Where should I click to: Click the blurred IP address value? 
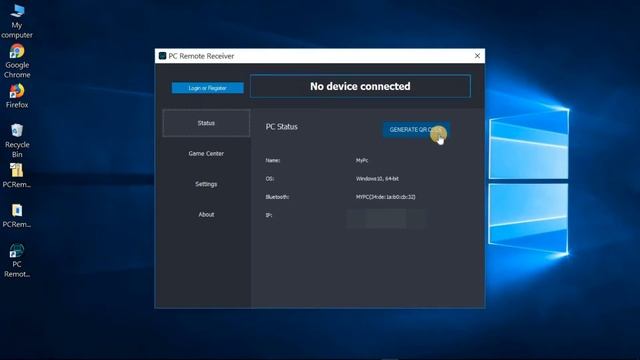point(385,219)
